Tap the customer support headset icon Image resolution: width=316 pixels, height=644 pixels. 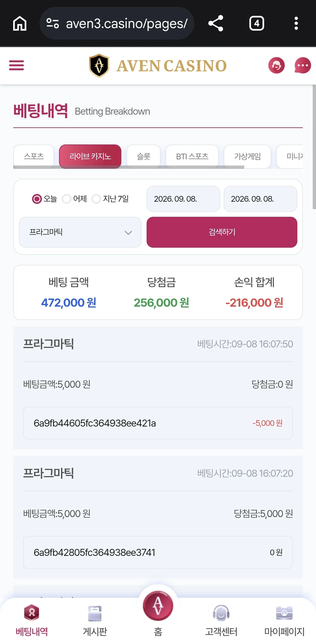click(x=276, y=66)
